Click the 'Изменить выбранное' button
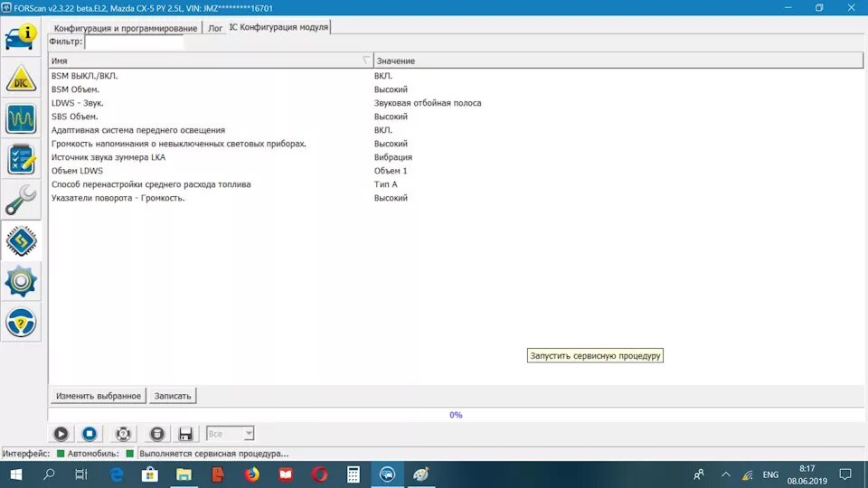This screenshot has width=868, height=488. coord(99,396)
